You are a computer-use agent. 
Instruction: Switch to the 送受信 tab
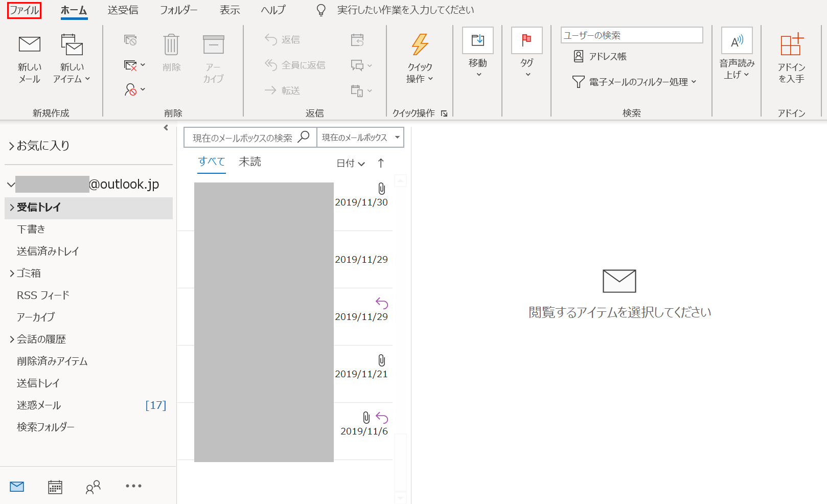pos(123,10)
